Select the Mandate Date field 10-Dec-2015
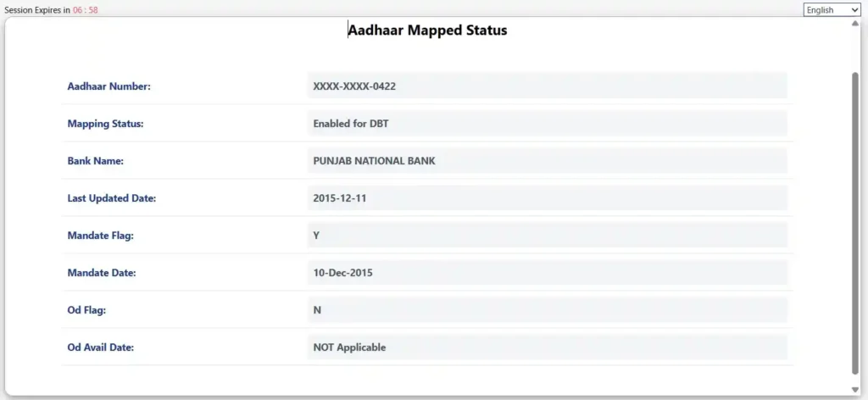Image resolution: width=868 pixels, height=400 pixels. click(x=547, y=273)
